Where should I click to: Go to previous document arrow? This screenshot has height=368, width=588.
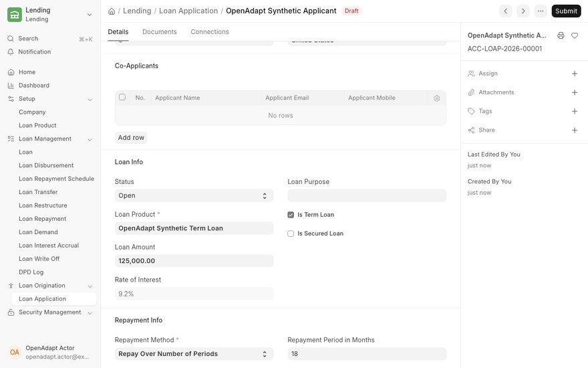coord(506,11)
